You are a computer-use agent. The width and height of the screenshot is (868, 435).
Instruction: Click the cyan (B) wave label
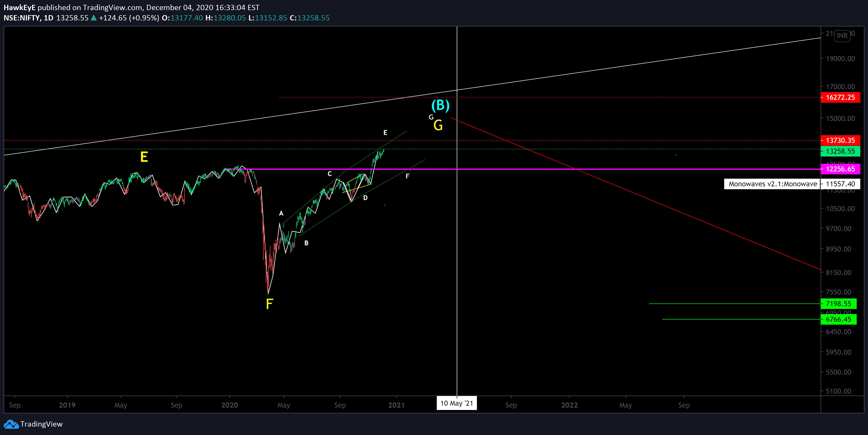click(440, 106)
